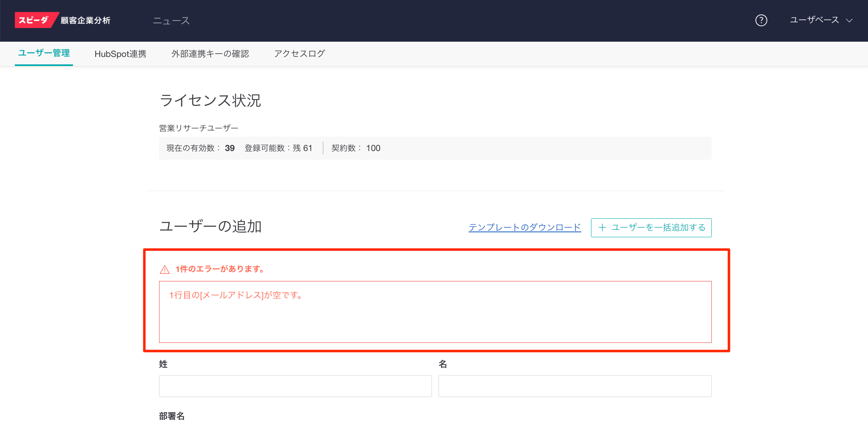The height and width of the screenshot is (425, 868).
Task: Click 顧客企業分析 product name in header
Action: tap(85, 21)
